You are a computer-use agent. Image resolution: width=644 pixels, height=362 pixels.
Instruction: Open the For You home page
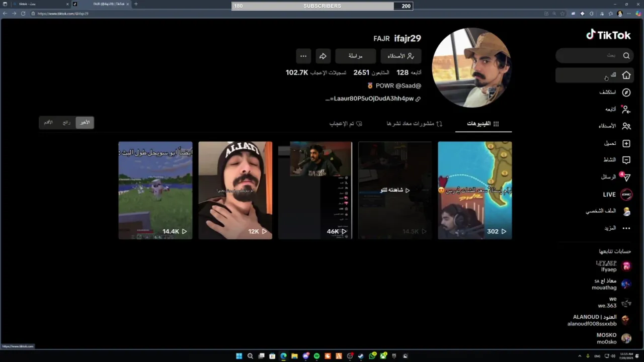[595, 75]
